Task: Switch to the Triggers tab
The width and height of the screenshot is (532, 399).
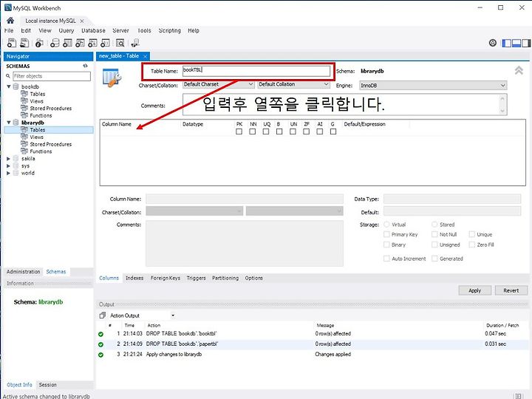Action: point(196,278)
